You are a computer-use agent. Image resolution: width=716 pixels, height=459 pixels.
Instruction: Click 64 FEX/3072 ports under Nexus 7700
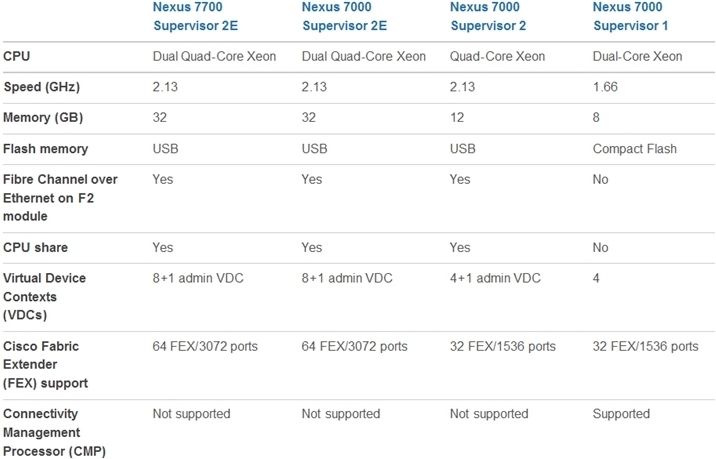point(205,346)
